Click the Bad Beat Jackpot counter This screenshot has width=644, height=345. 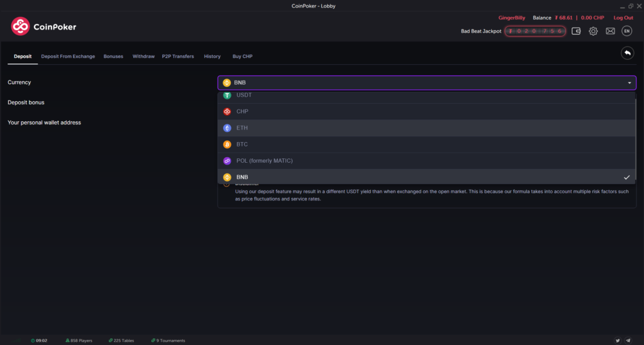[535, 31]
